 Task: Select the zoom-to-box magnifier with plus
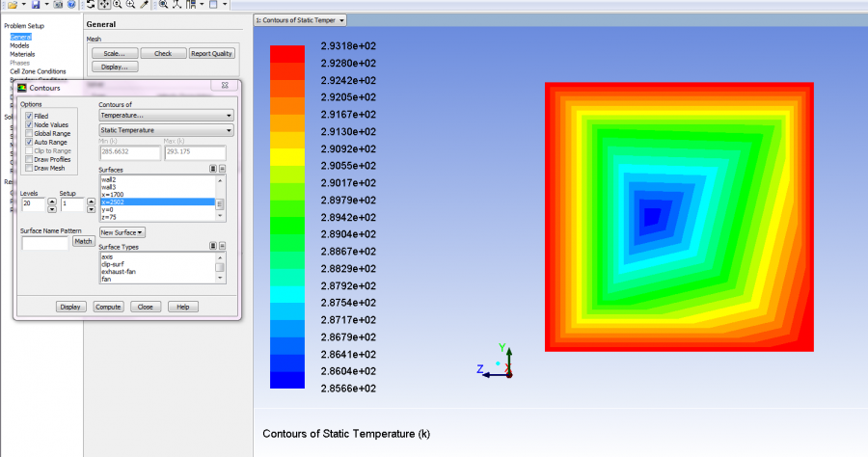tap(130, 5)
